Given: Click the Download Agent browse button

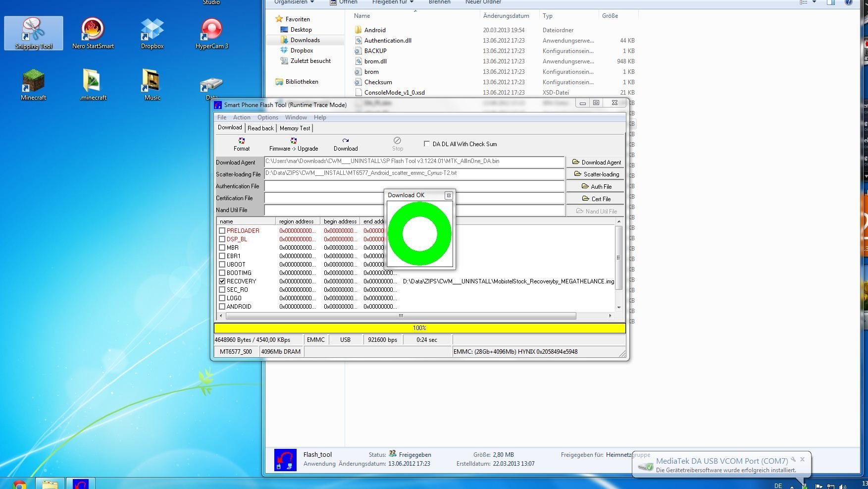Looking at the screenshot, I should 596,162.
